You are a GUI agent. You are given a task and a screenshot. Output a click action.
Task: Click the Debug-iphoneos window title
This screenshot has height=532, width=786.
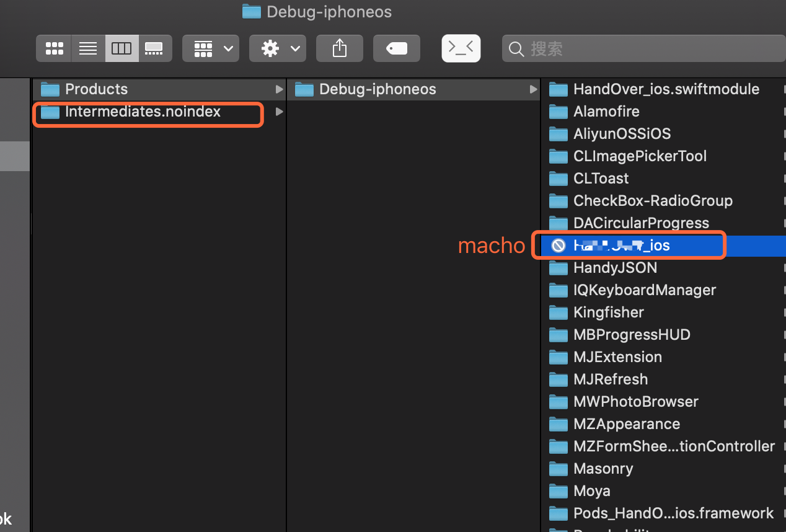tap(329, 12)
